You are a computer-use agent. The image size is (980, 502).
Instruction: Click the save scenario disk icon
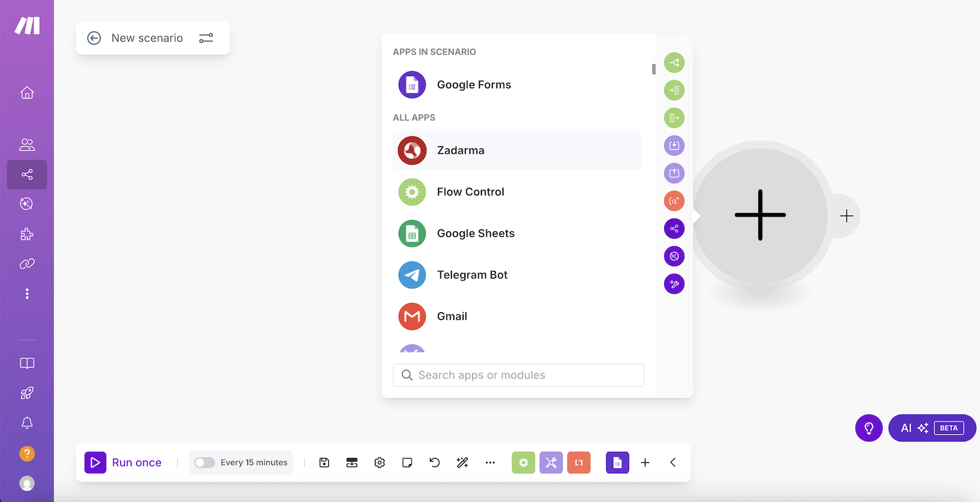coord(325,463)
